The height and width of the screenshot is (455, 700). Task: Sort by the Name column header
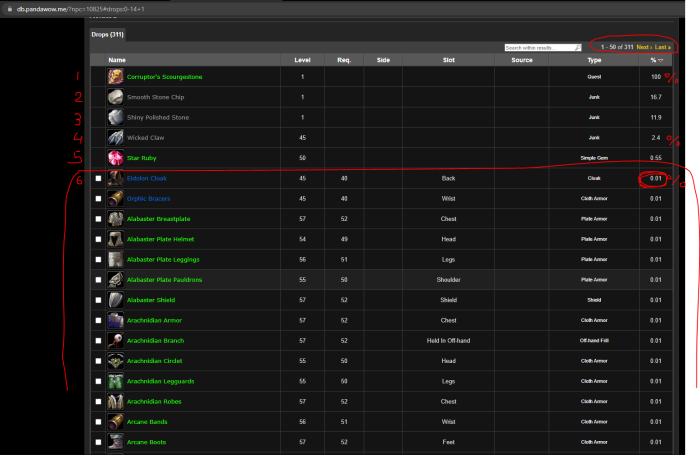point(117,60)
